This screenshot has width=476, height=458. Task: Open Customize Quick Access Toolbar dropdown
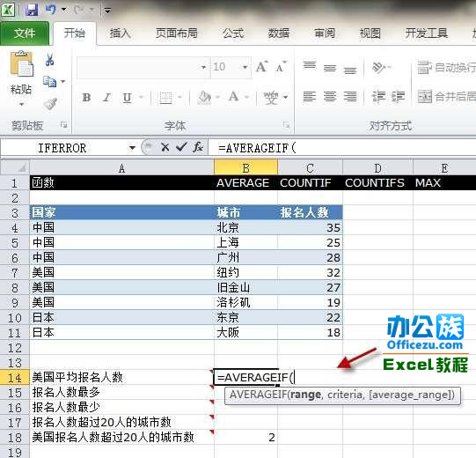tap(107, 11)
